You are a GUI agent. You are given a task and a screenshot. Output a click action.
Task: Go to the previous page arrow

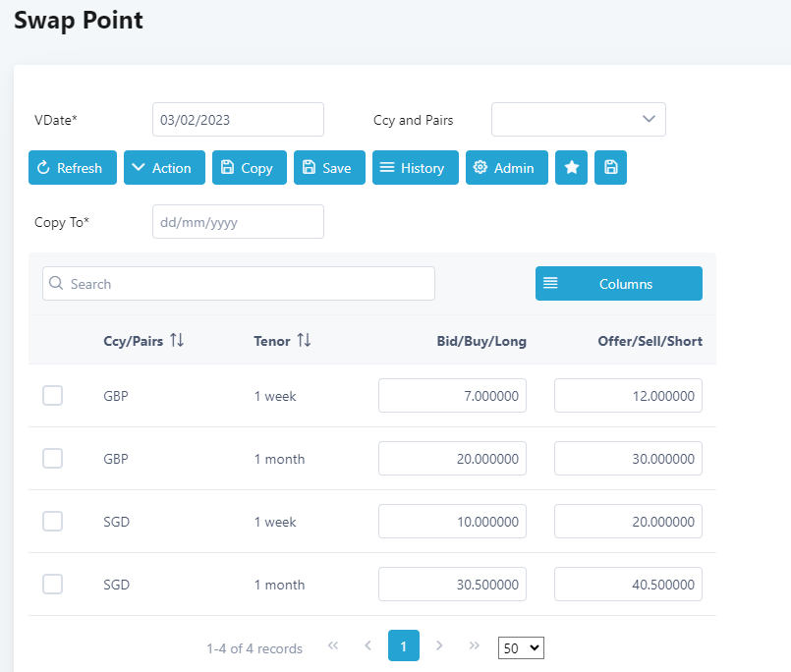[x=367, y=645]
